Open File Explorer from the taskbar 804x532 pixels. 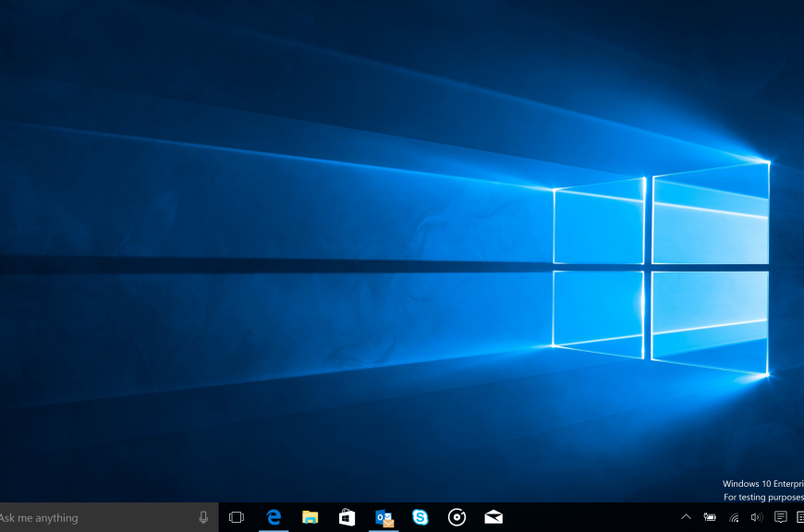[311, 517]
